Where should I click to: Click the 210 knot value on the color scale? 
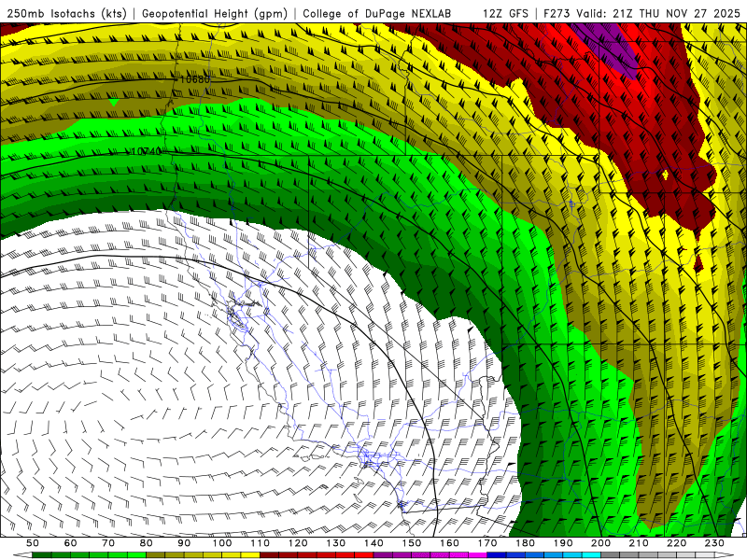pos(640,543)
